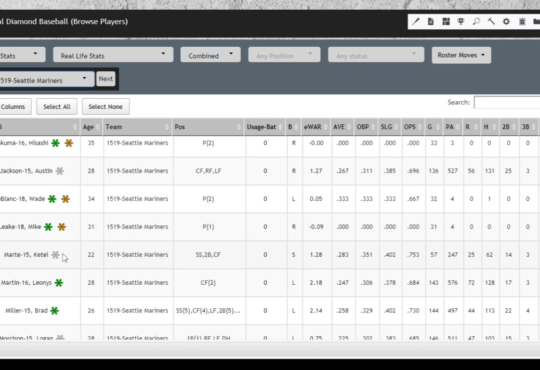Click the Next button
This screenshot has height=370, width=540.
[x=105, y=79]
